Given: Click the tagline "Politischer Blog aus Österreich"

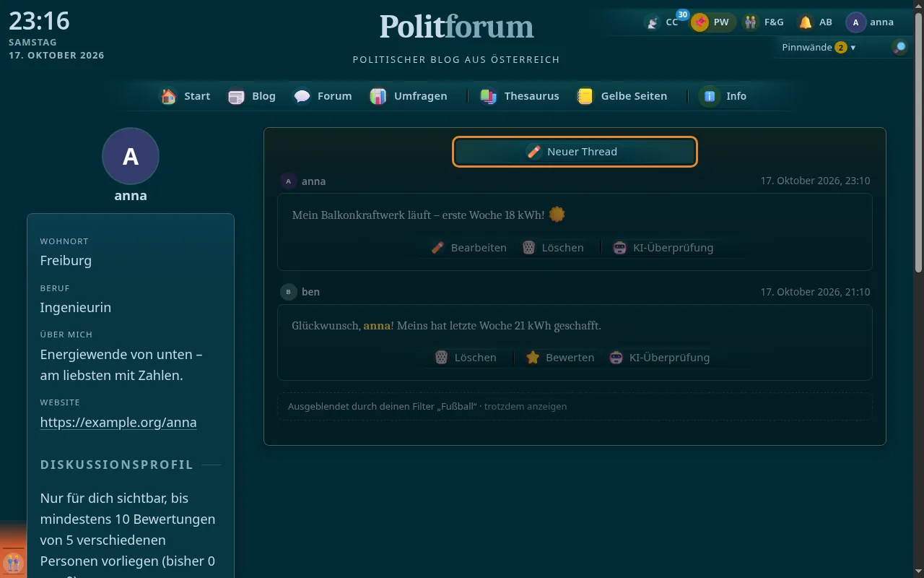Looking at the screenshot, I should (456, 60).
